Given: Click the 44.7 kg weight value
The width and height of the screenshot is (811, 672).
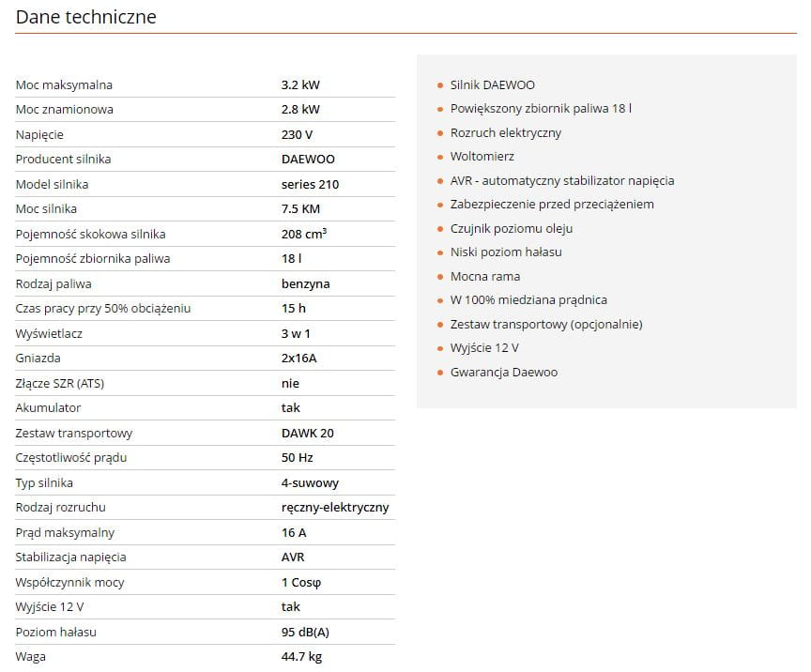Looking at the screenshot, I should pyautogui.click(x=301, y=657).
